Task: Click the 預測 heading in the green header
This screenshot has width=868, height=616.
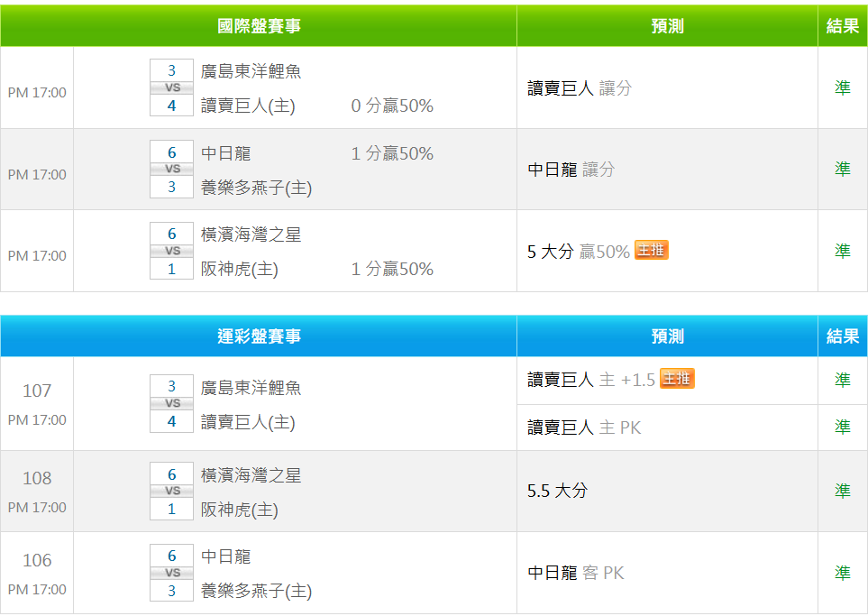Action: point(668,26)
